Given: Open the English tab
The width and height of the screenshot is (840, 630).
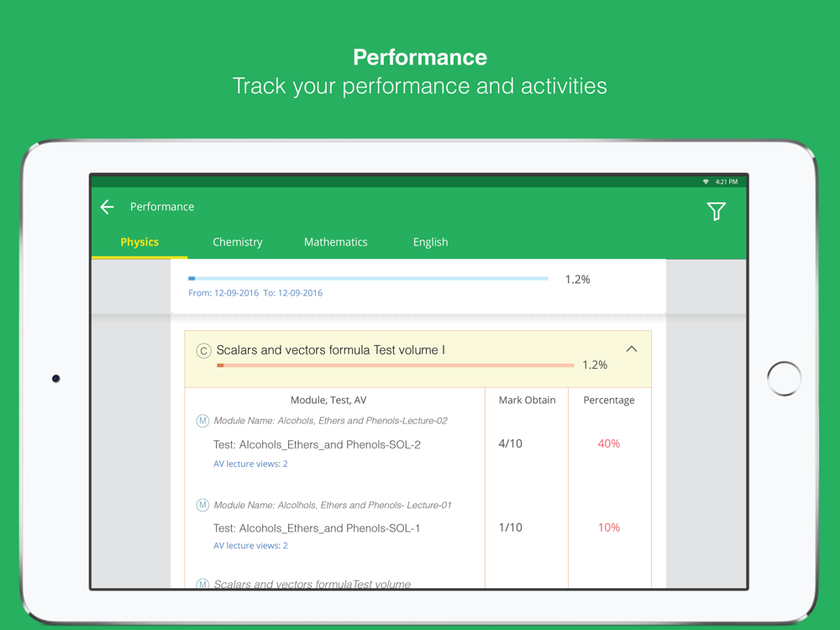Looking at the screenshot, I should [x=430, y=242].
